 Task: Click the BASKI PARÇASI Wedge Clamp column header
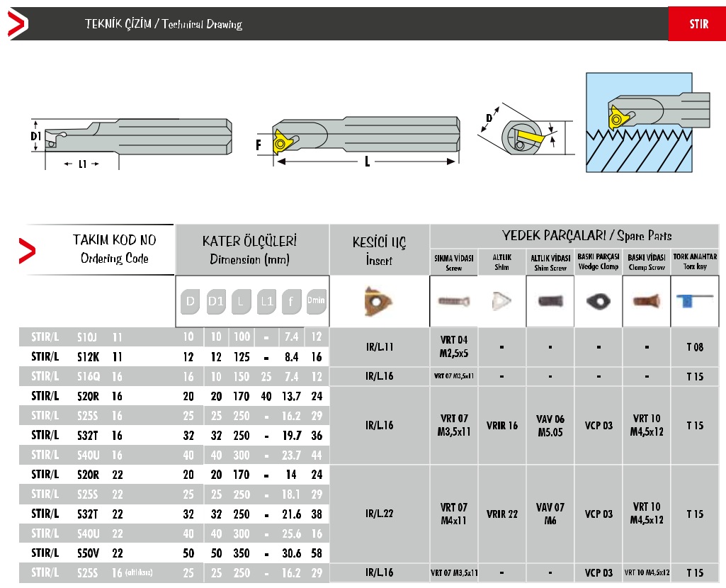tap(599, 261)
